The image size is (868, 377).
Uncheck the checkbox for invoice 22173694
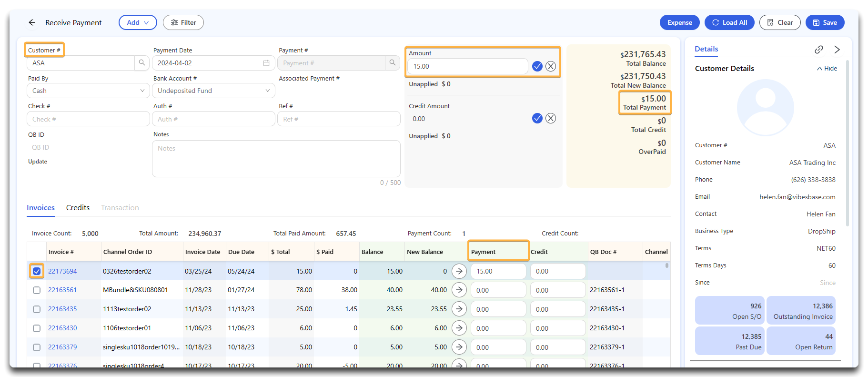(37, 271)
